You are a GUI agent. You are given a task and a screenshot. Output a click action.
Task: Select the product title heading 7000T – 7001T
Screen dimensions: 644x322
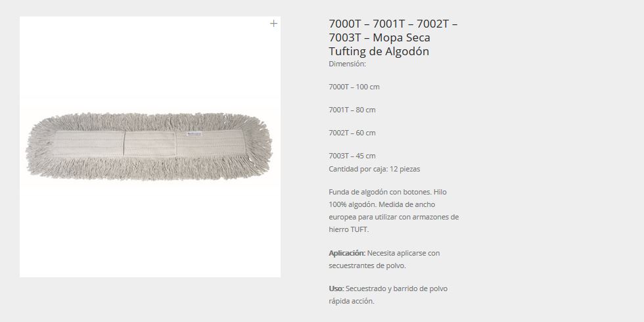393,37
